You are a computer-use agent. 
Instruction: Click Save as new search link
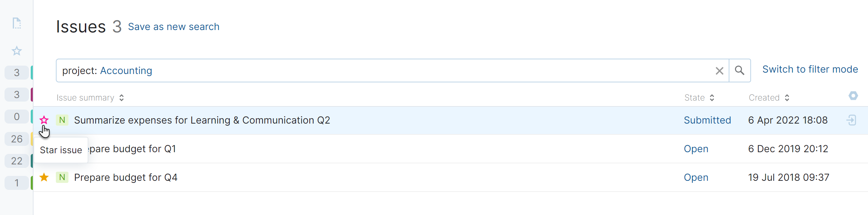click(174, 27)
